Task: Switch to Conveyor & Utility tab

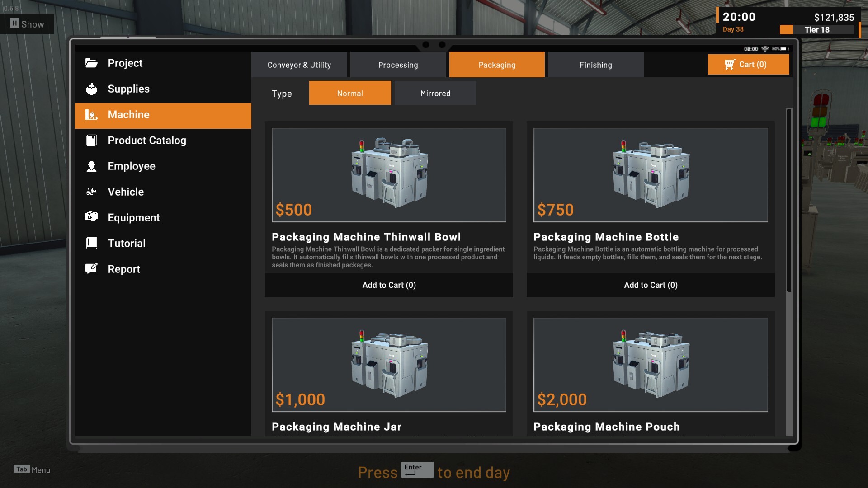Action: coord(299,65)
